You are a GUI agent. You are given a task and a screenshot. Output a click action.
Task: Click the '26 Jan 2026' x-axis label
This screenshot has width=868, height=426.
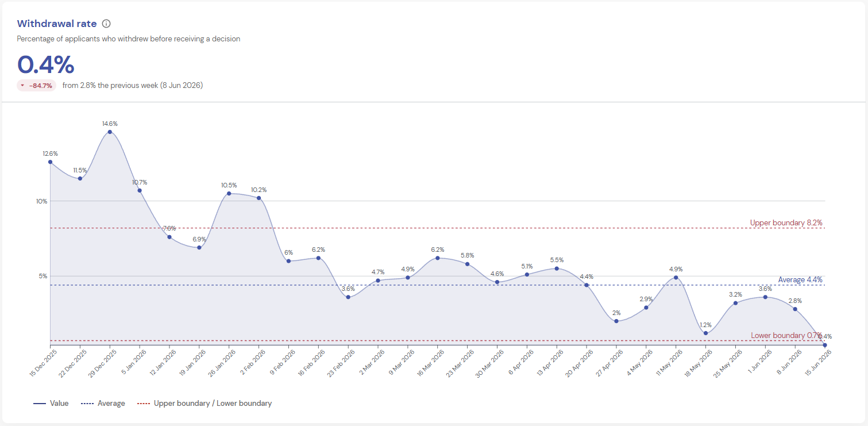221,362
